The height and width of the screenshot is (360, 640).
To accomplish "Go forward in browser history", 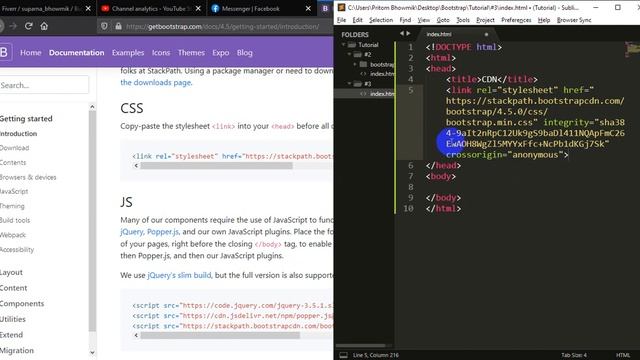I will coord(13,26).
